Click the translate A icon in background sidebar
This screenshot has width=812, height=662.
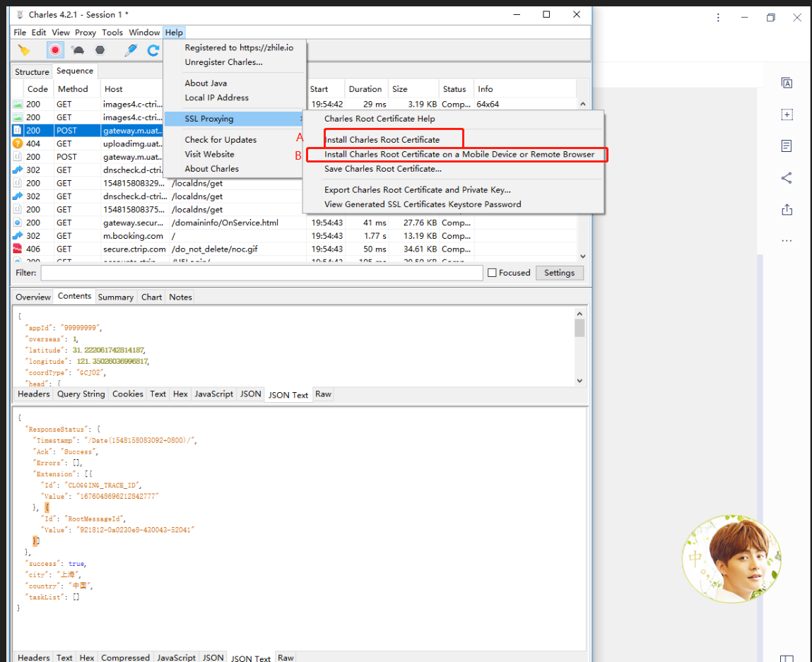pos(787,83)
